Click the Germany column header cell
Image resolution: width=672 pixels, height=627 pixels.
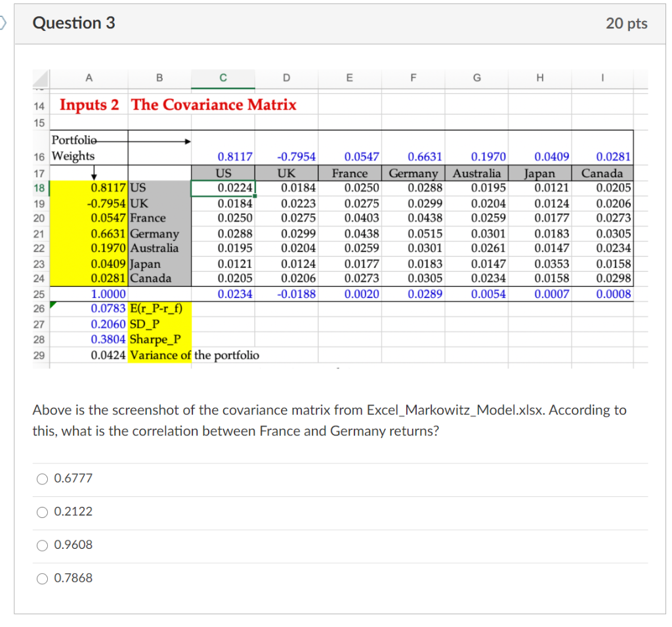coord(413,173)
